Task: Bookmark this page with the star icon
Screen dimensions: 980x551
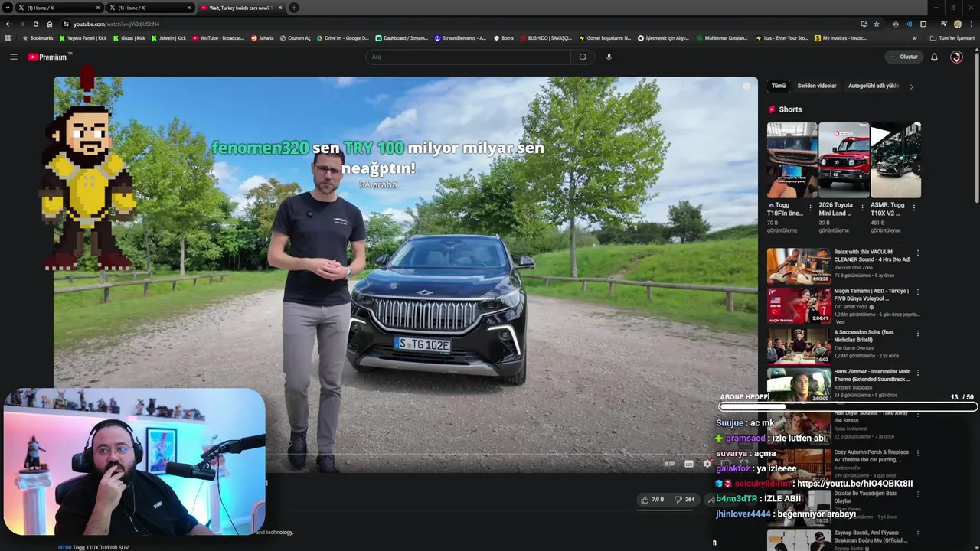Action: 877,24
